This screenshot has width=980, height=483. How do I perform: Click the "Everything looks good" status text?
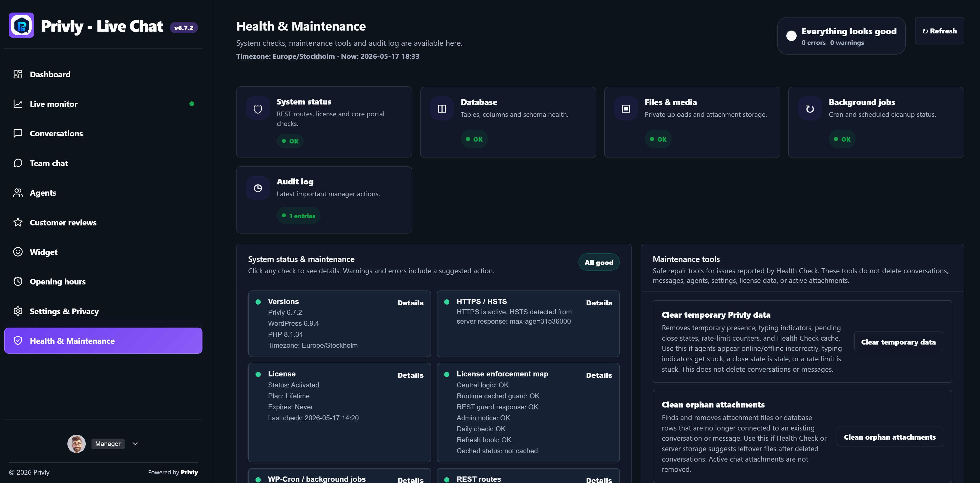pyautogui.click(x=849, y=31)
